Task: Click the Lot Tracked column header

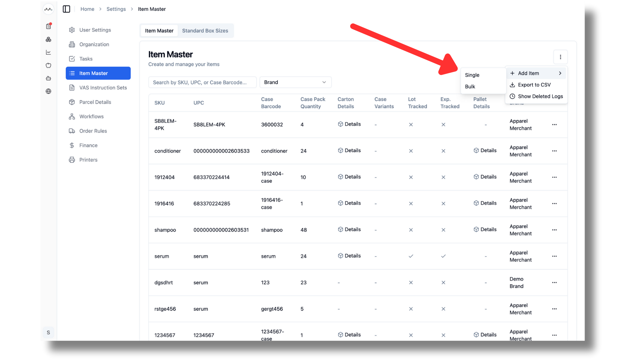Action: (417, 103)
